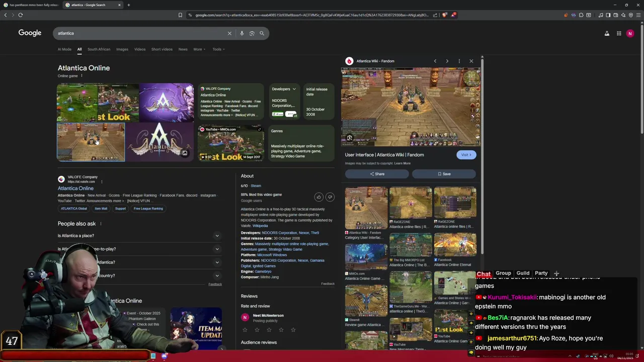The height and width of the screenshot is (362, 644).
Task: Search by image with camera icon
Action: tap(252, 33)
